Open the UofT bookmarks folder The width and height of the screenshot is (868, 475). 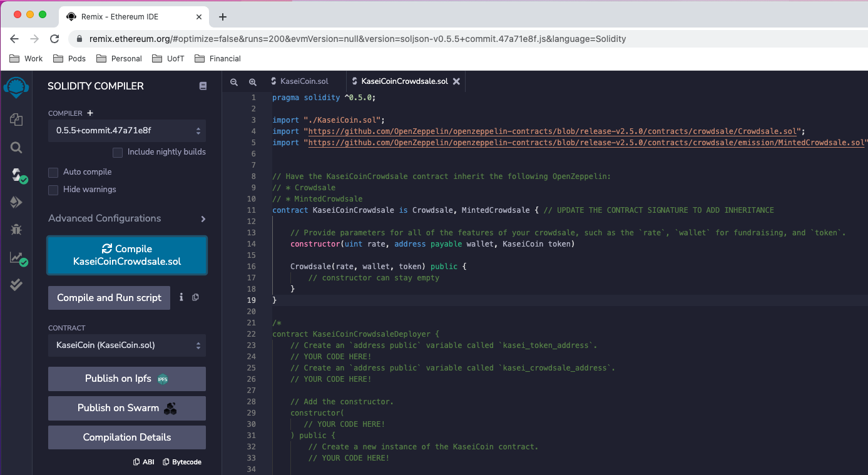click(x=168, y=58)
